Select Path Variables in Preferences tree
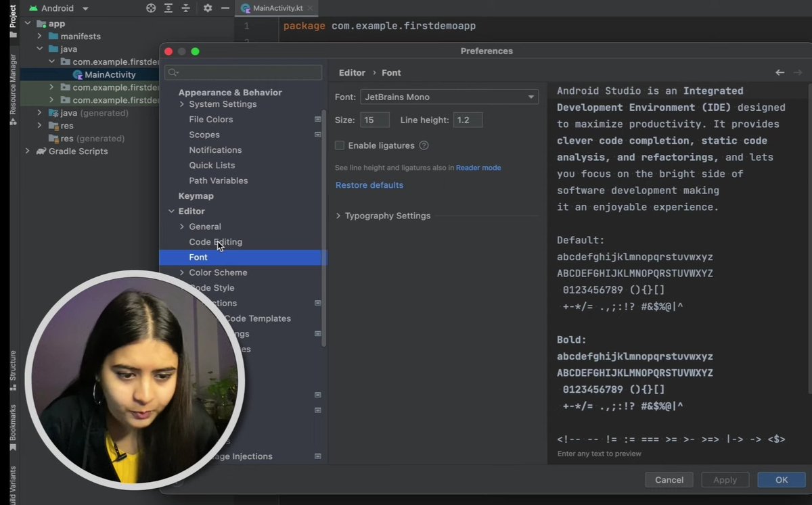Screen dimensions: 812x505 tap(219, 181)
